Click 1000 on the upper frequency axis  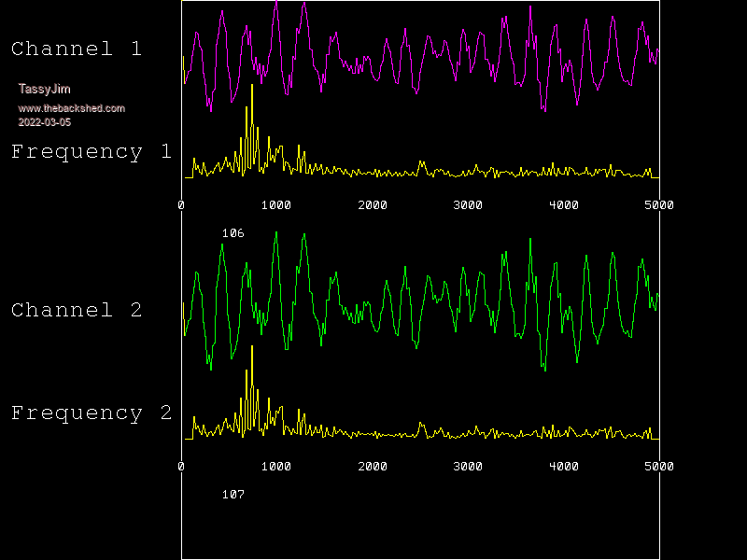coord(276,205)
